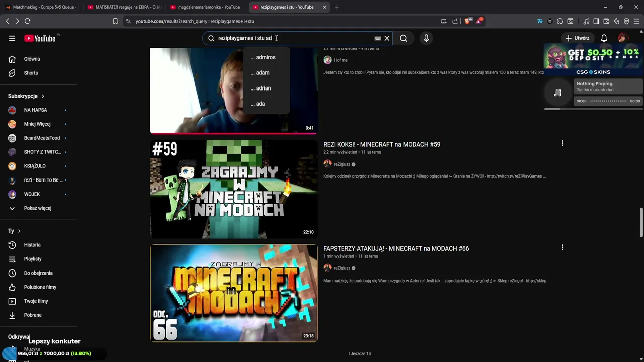
Task: Go back with browser back arrow
Action: 7,21
